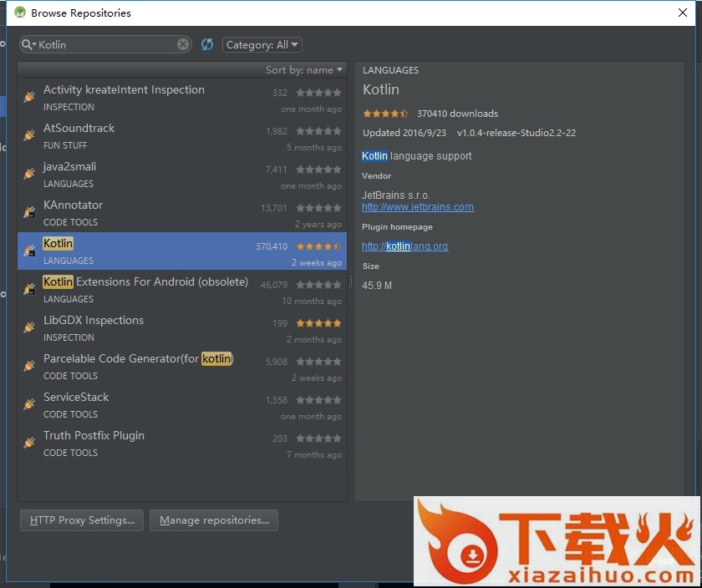Select the KAnnotator plugin name
The height and width of the screenshot is (588, 702).
73,205
